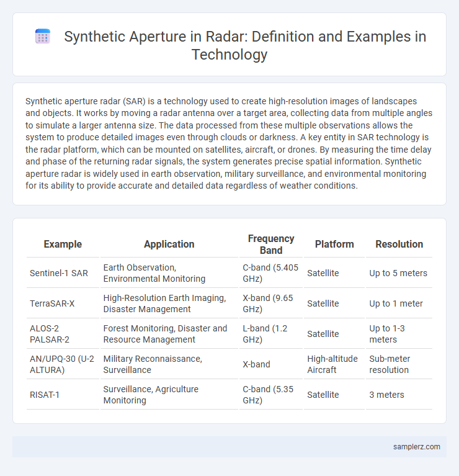Select the Application column header
Image resolution: width=459 pixels, height=476 pixels.
pyautogui.click(x=169, y=245)
